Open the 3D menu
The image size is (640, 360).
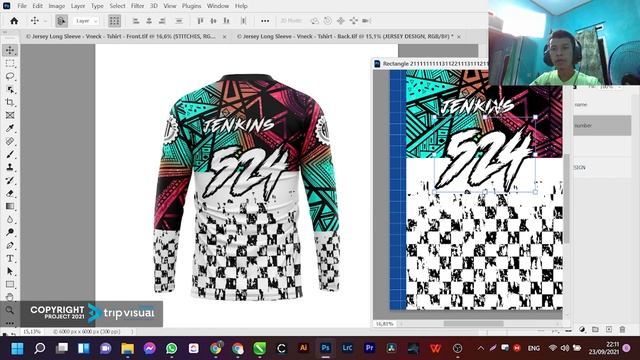[x=154, y=6]
